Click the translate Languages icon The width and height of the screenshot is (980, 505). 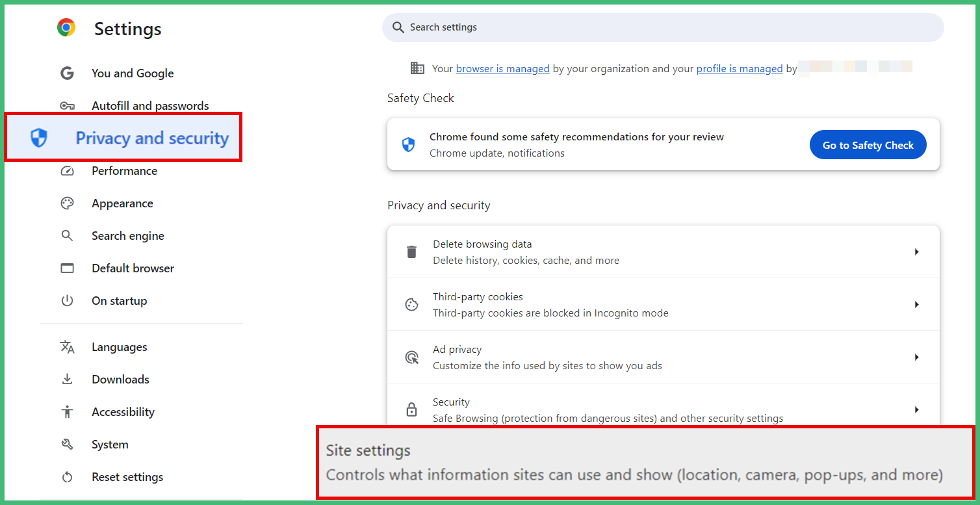(67, 347)
